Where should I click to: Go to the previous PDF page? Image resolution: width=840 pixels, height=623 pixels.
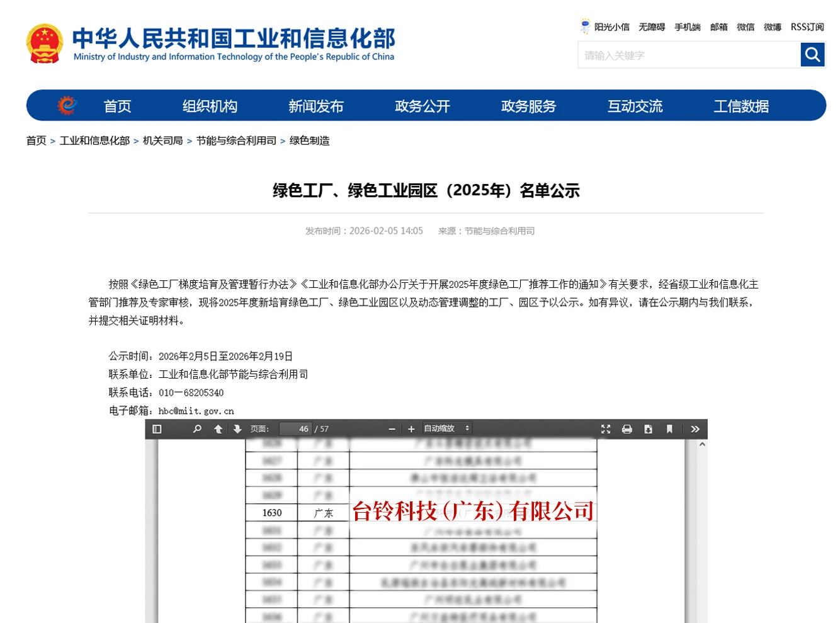218,428
